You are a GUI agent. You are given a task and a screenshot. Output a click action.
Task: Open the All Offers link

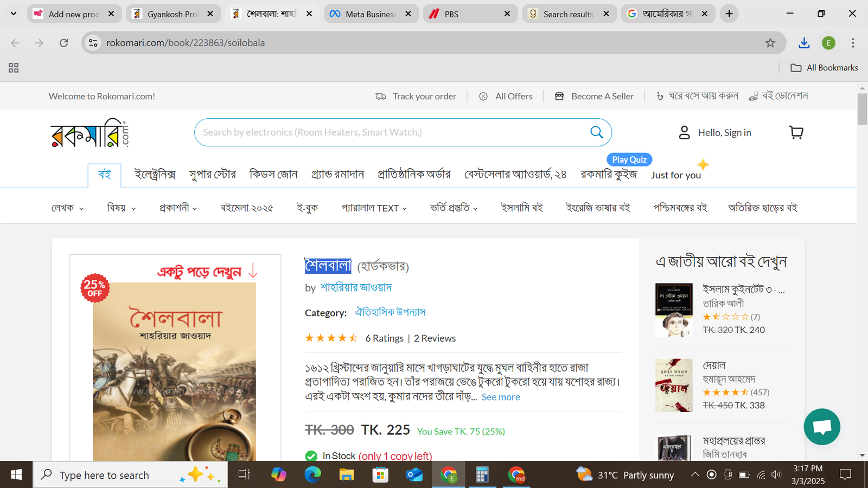[506, 97]
